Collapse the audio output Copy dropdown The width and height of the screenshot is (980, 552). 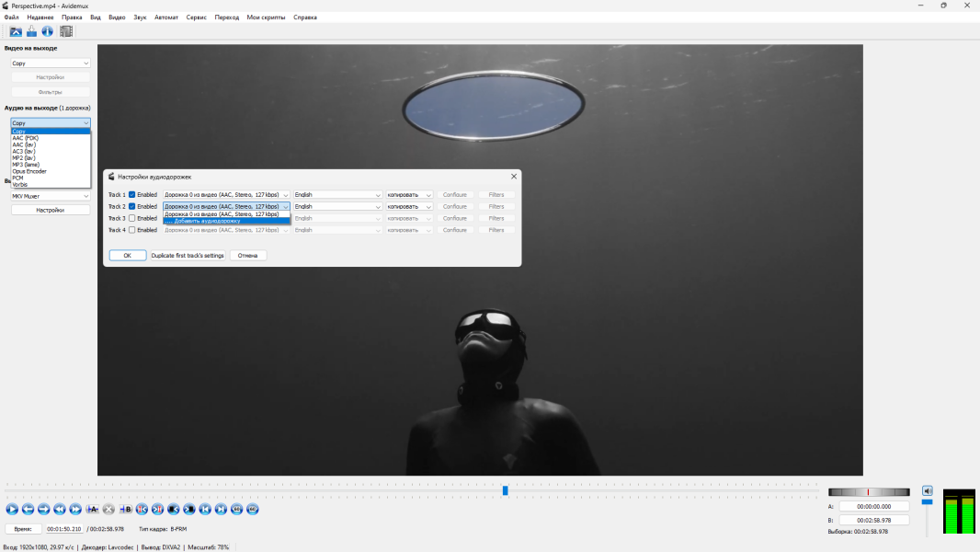pos(50,123)
